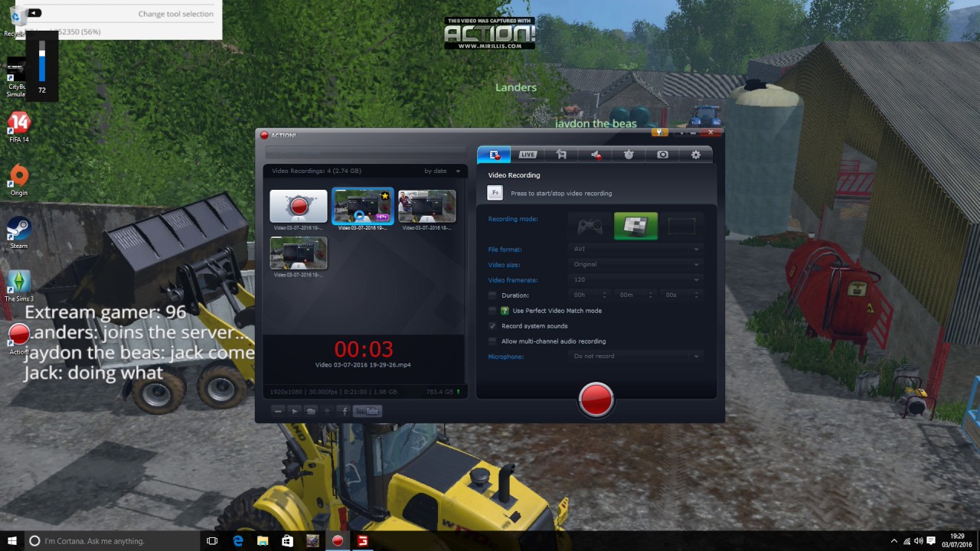Share recording to Facebook icon
This screenshot has width=980, height=551.
(x=345, y=411)
